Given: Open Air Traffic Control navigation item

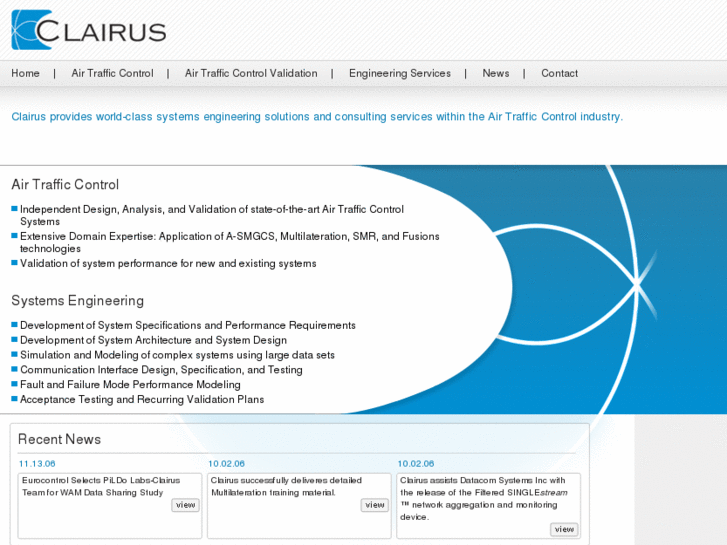Looking at the screenshot, I should tap(112, 73).
